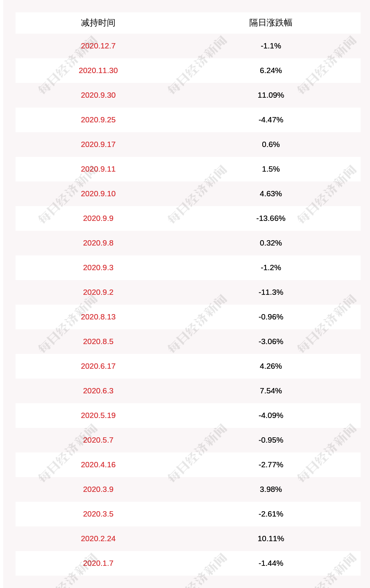Viewport: 370px width, 588px height.
Task: Click the 2020.9.30 date entry
Action: [x=98, y=95]
